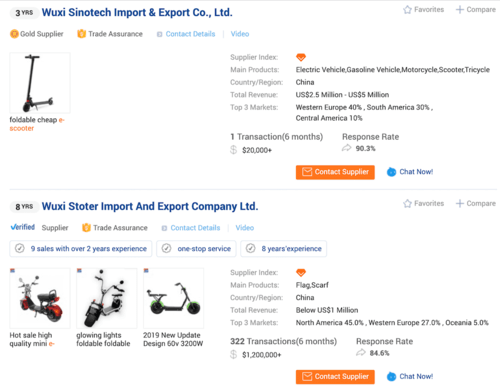Click the Compare plus icon for Wuxi Sinotech
The image size is (500, 386).
[460, 10]
